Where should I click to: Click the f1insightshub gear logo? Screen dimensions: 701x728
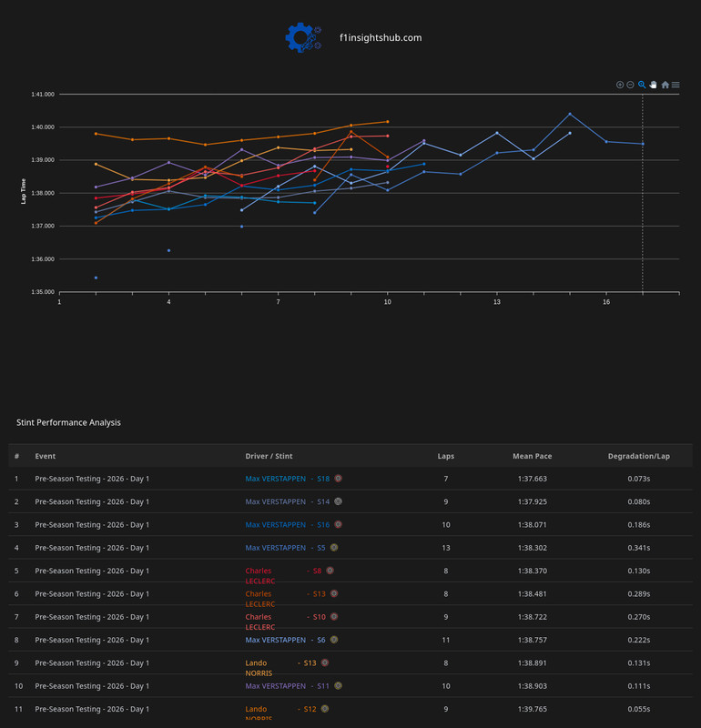(303, 37)
